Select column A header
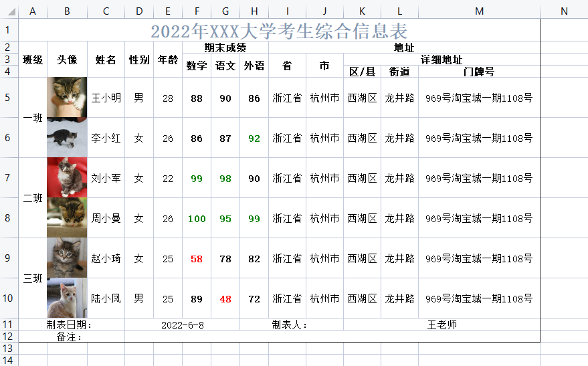This screenshot has width=588, height=366. click(33, 11)
